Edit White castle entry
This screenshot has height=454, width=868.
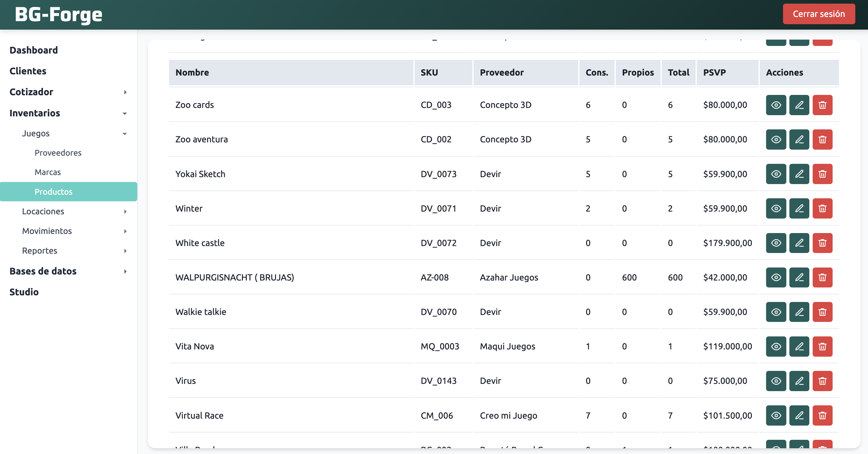click(799, 243)
